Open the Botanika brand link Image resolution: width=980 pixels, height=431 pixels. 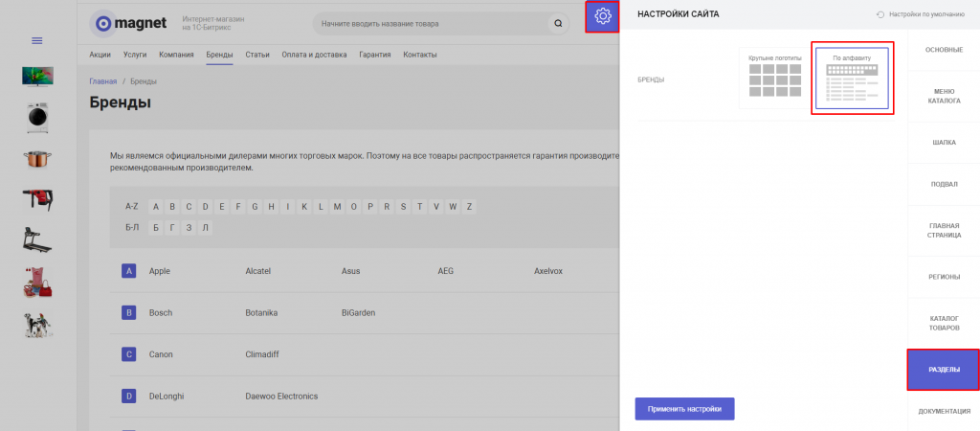tap(261, 313)
